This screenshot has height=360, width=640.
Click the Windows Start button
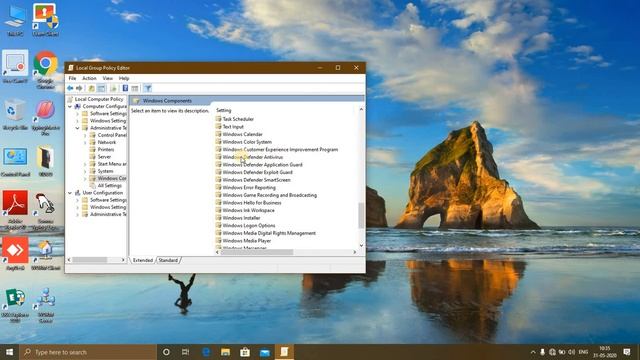coord(9,352)
